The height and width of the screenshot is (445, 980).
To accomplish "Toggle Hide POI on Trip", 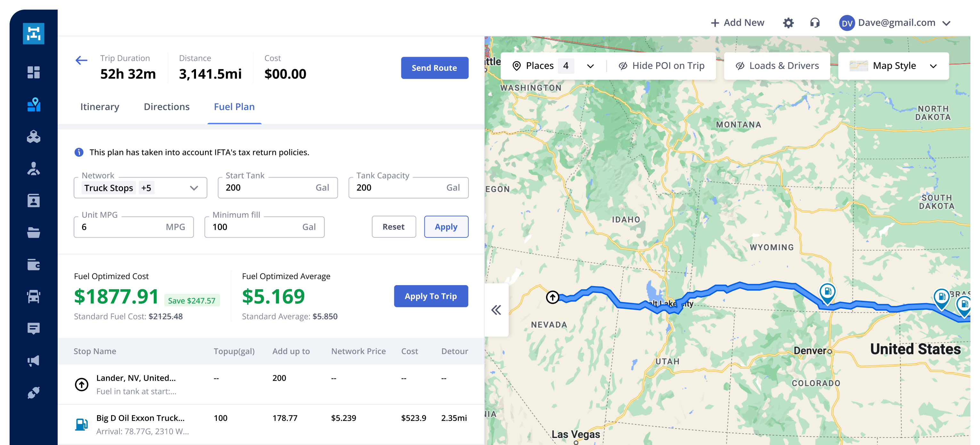I will click(661, 66).
